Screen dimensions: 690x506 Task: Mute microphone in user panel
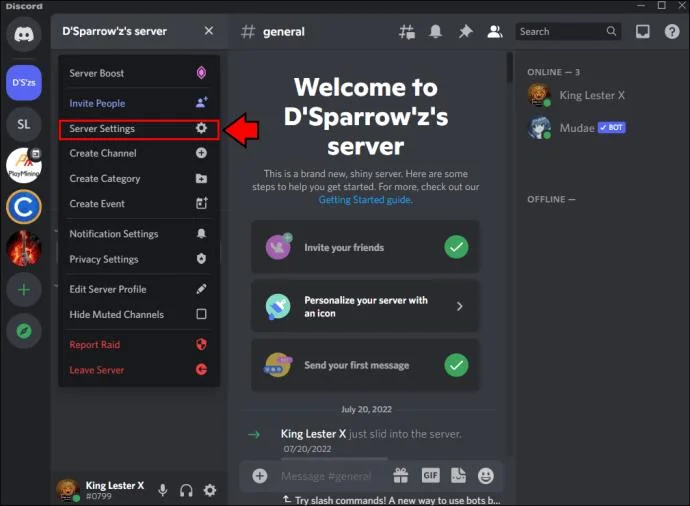[163, 490]
